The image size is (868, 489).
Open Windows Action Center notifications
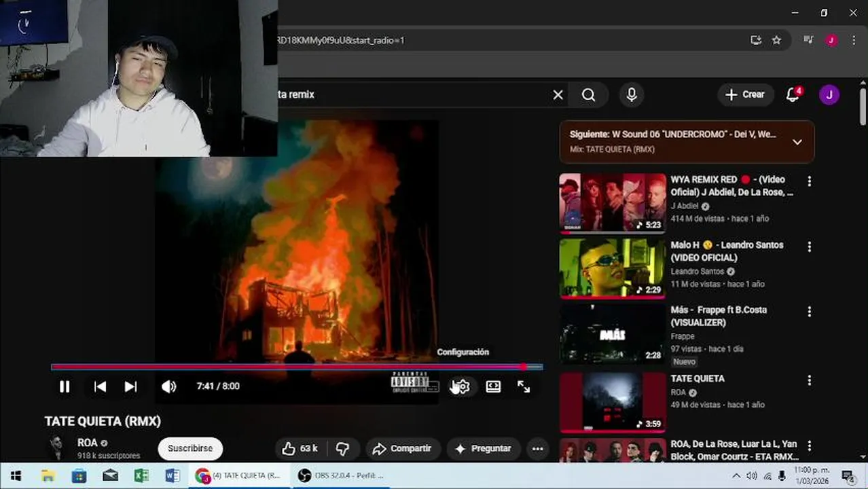point(848,475)
